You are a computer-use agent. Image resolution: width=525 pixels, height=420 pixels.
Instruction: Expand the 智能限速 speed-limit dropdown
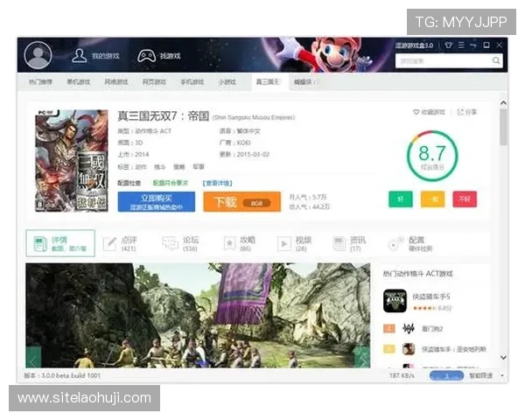[502, 375]
